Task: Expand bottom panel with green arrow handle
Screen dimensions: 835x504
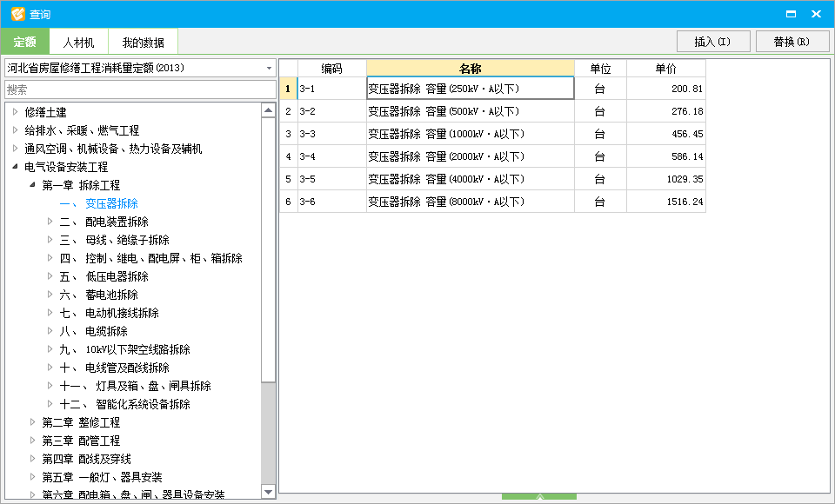Action: tap(539, 496)
